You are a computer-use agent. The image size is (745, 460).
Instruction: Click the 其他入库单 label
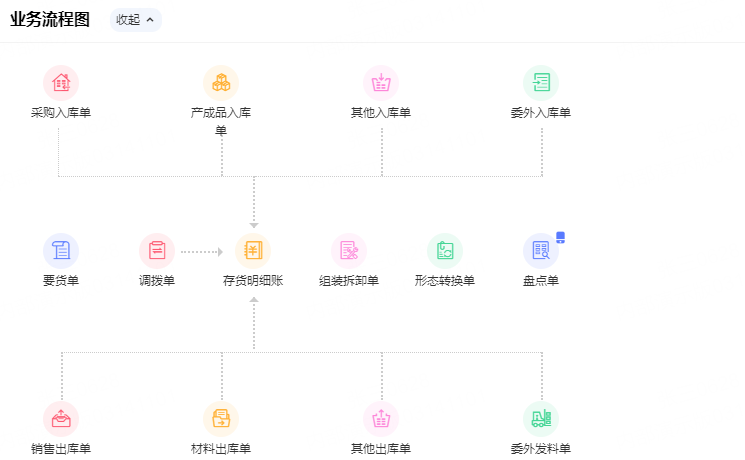tap(381, 113)
